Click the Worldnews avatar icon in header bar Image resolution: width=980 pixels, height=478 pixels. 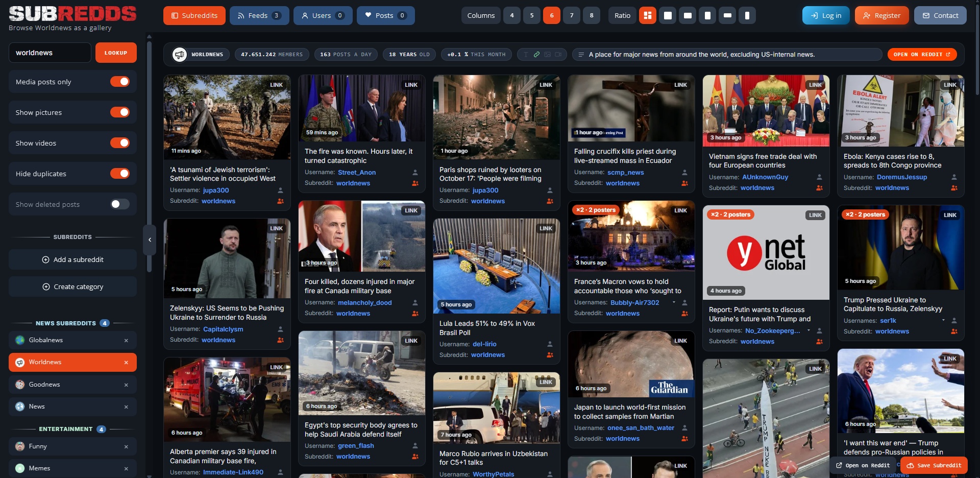(x=180, y=54)
